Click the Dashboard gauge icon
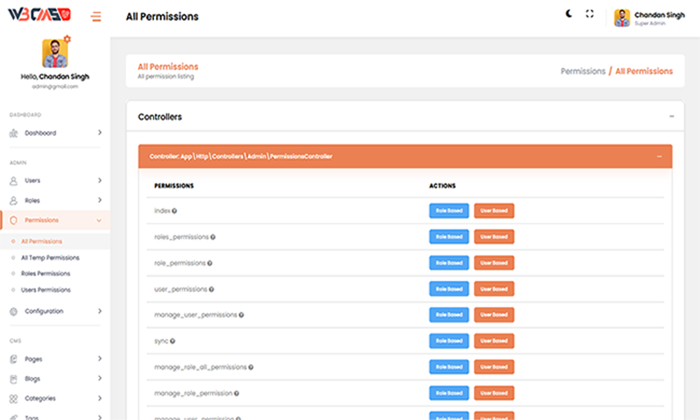The width and height of the screenshot is (700, 420). pyautogui.click(x=14, y=133)
